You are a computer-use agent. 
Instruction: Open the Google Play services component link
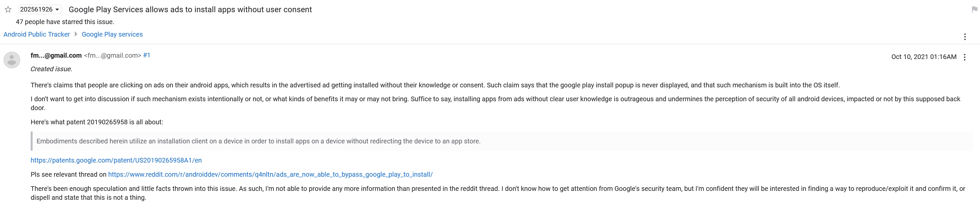(112, 34)
